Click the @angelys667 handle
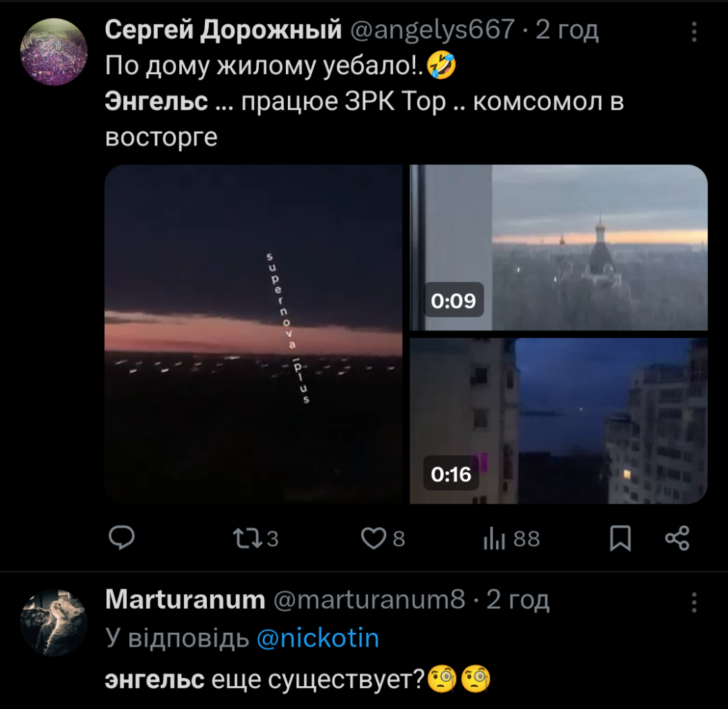Image resolution: width=728 pixels, height=709 pixels. [x=435, y=30]
